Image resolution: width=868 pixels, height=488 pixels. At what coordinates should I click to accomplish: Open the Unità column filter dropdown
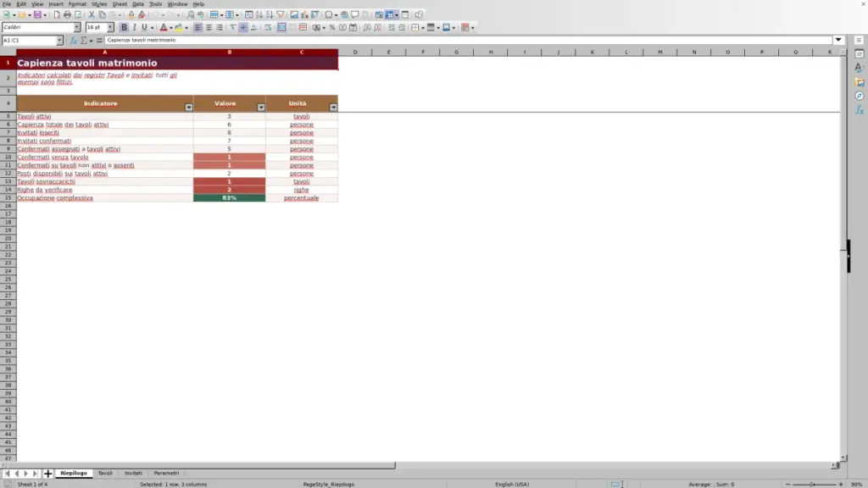[x=333, y=108]
